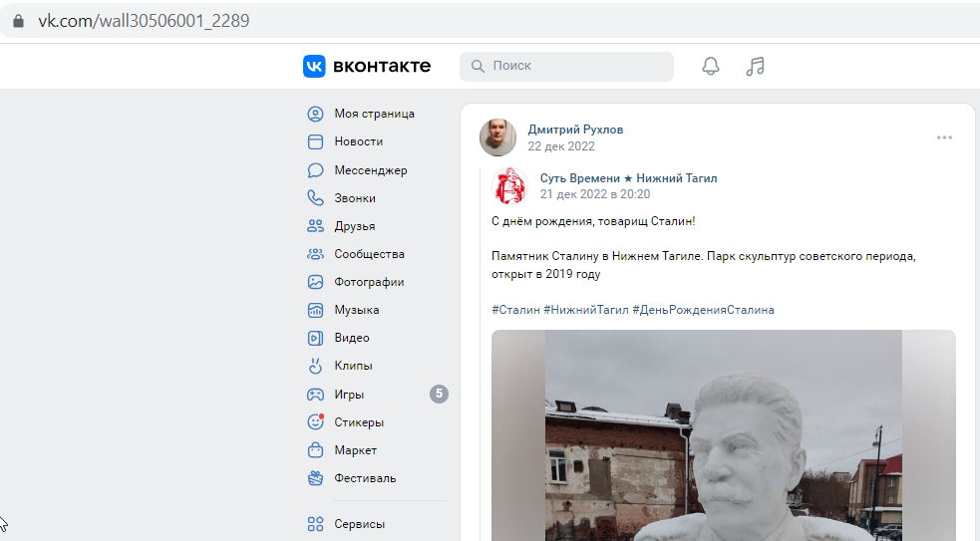980x541 pixels.
Task: Click the search magnifier icon
Action: tap(478, 66)
